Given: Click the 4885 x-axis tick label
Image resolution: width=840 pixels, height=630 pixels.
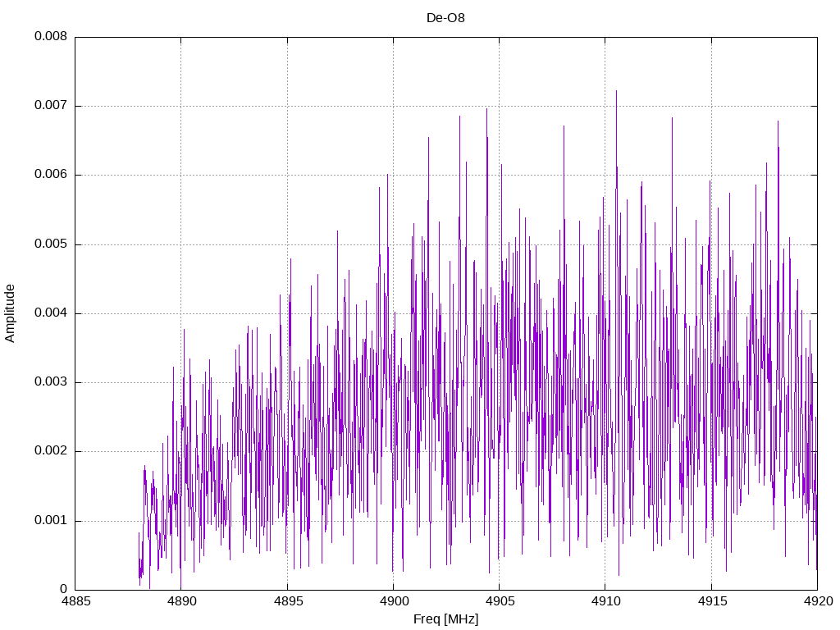Looking at the screenshot, I should click(75, 601).
